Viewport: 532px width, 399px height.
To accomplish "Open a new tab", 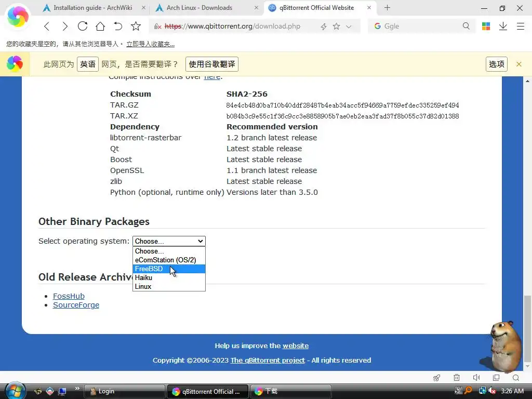I will [x=387, y=7].
